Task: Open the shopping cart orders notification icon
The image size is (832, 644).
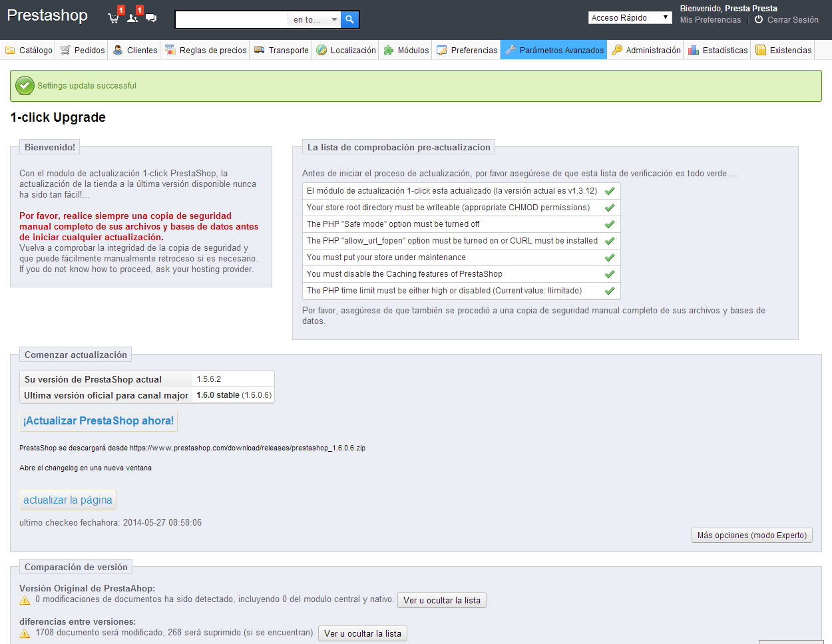Action: pyautogui.click(x=114, y=18)
